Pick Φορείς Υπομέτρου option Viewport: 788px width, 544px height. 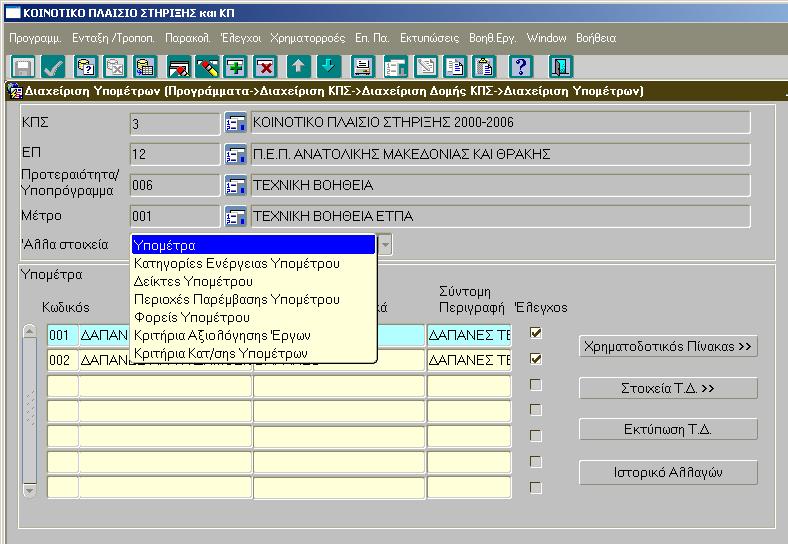(253, 318)
